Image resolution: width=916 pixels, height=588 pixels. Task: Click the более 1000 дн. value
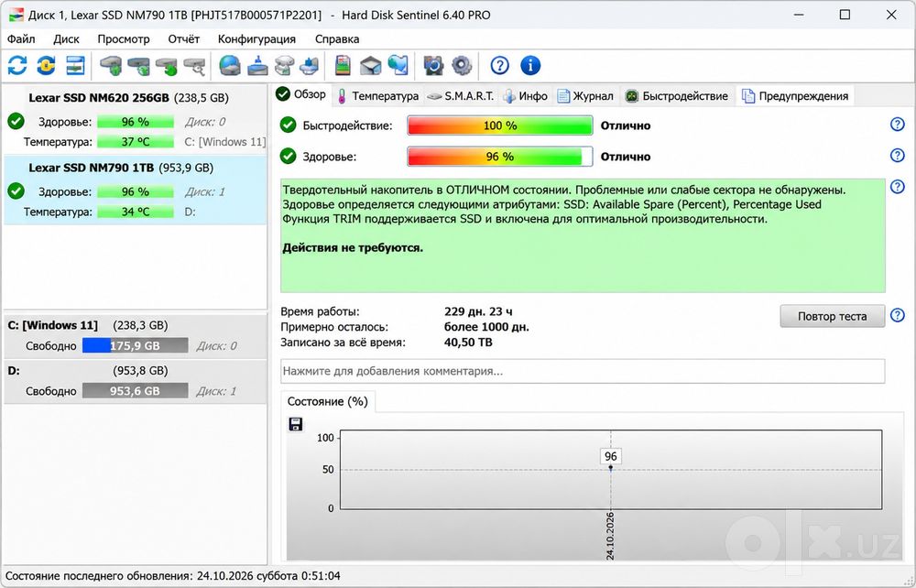(486, 327)
